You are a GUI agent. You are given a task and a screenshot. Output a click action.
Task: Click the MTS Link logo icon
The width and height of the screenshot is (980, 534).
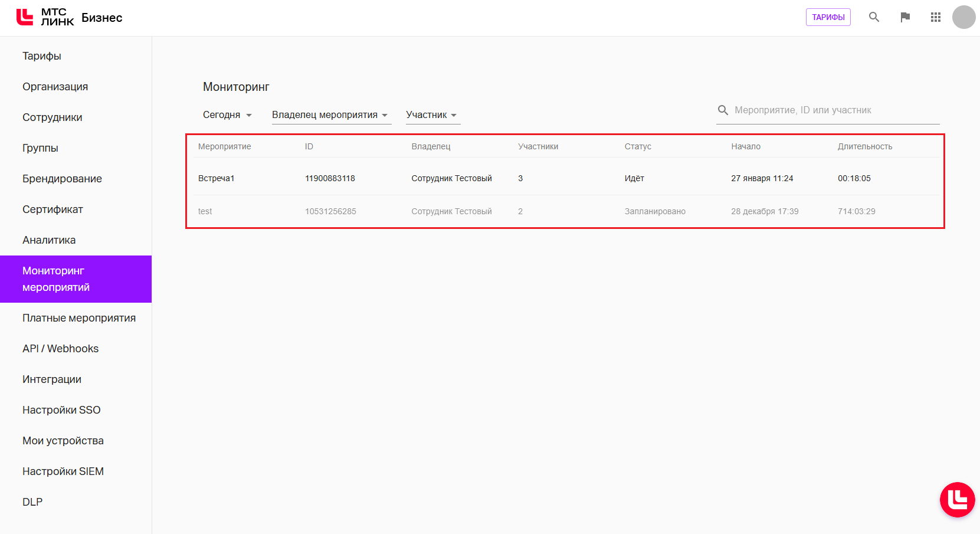click(25, 17)
